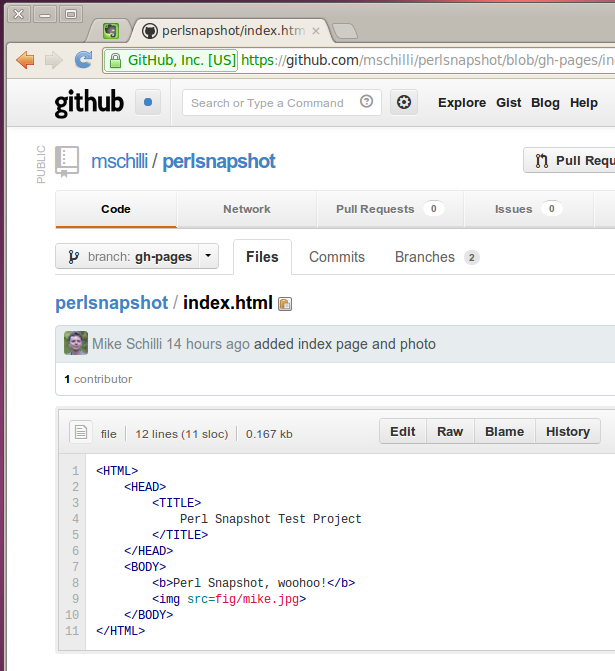Switch to the Pull Requests tab

390,209
